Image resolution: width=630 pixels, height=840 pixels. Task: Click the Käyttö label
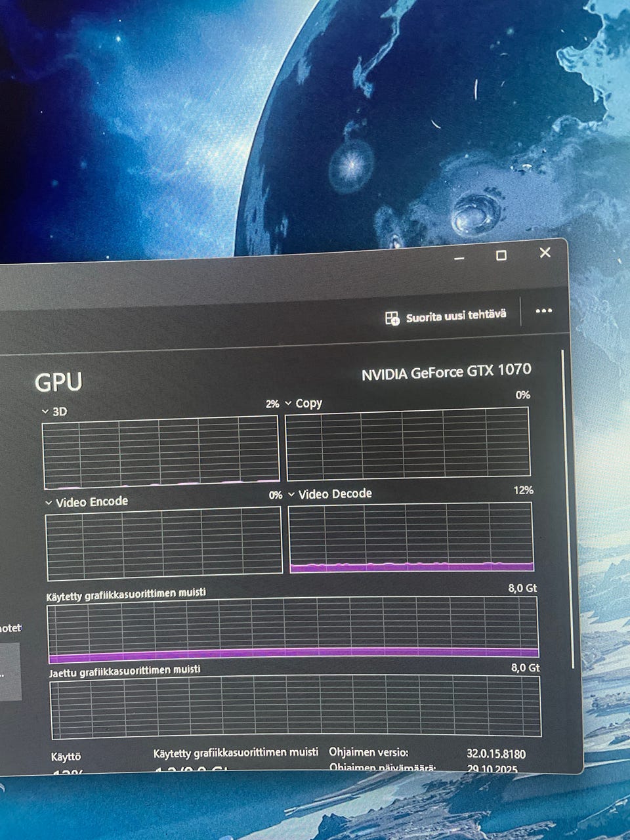66,757
